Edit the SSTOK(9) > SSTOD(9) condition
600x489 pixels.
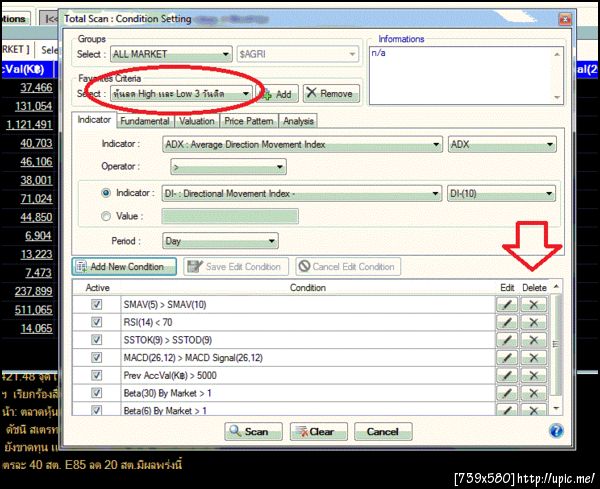tap(507, 340)
